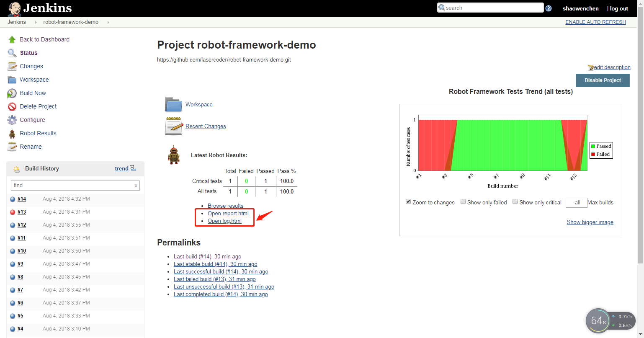This screenshot has width=644, height=338.
Task: Click the trend collapse icon in Build History
Action: coord(133,168)
